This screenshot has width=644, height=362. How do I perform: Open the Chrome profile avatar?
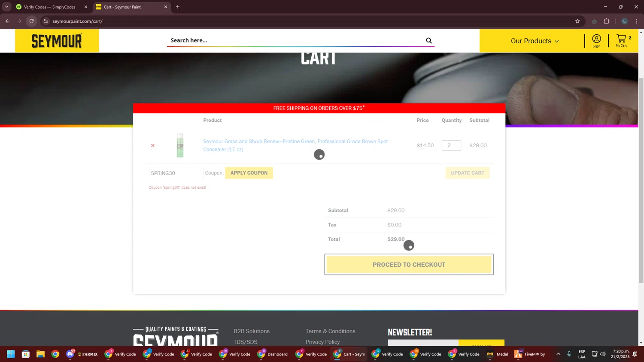624,21
